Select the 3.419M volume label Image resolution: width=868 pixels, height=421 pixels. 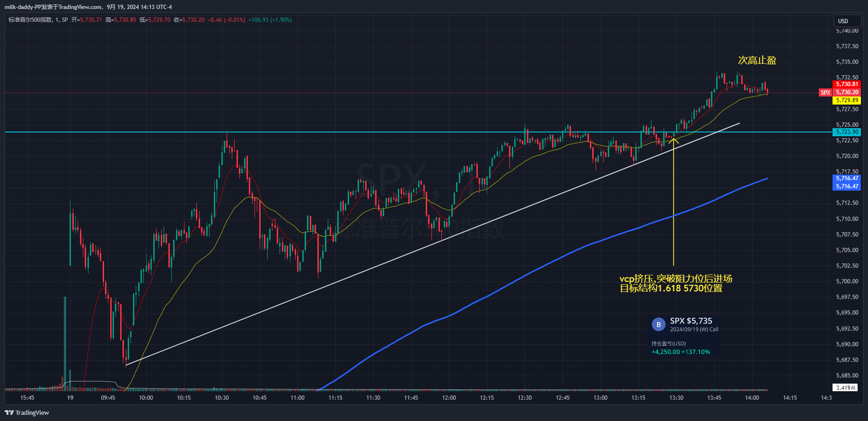pyautogui.click(x=845, y=387)
